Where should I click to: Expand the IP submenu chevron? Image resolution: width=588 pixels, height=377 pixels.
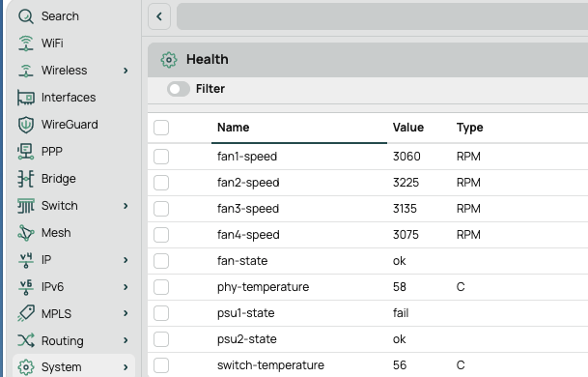click(x=126, y=260)
